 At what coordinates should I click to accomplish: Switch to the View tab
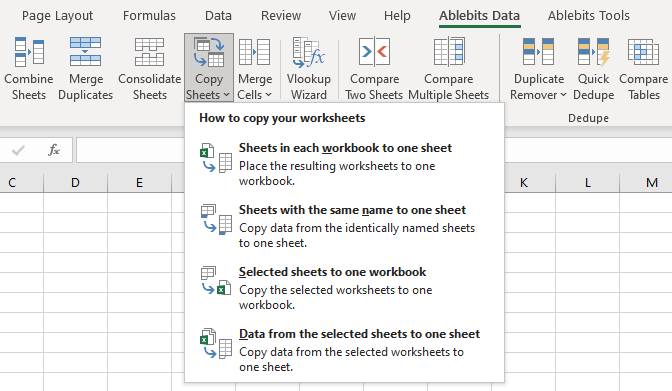342,16
